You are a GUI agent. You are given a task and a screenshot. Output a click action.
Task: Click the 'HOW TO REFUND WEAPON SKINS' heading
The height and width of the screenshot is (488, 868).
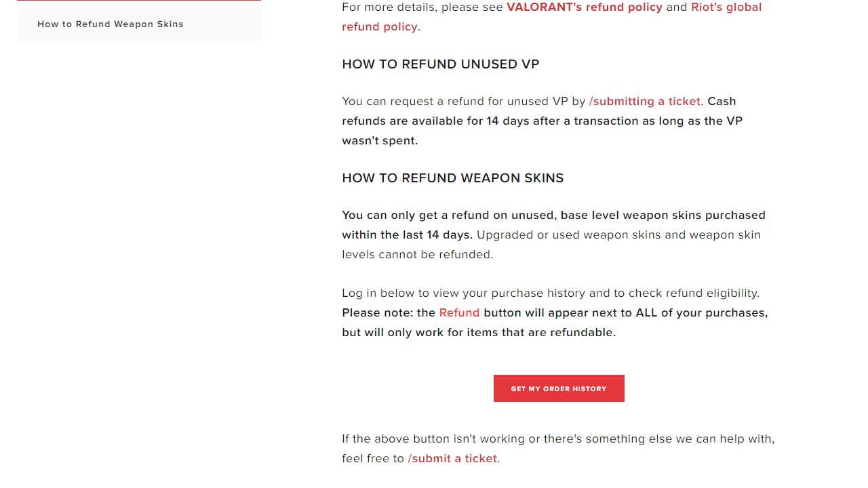point(453,178)
